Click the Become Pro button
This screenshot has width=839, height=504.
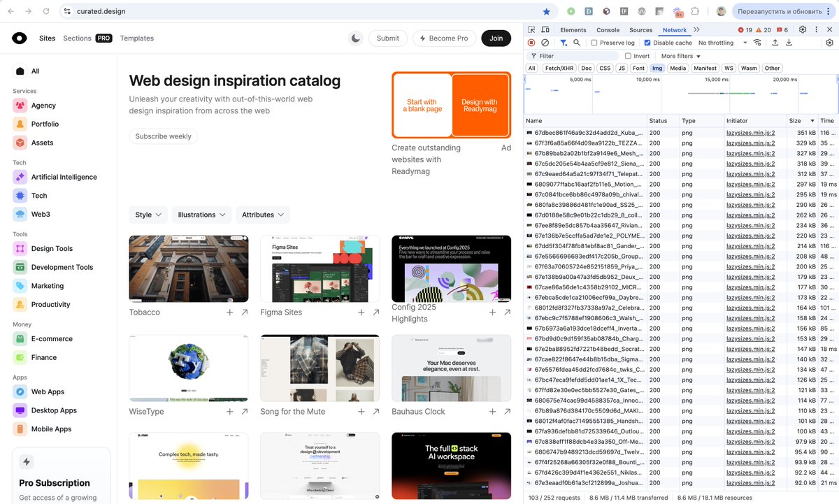pos(445,38)
